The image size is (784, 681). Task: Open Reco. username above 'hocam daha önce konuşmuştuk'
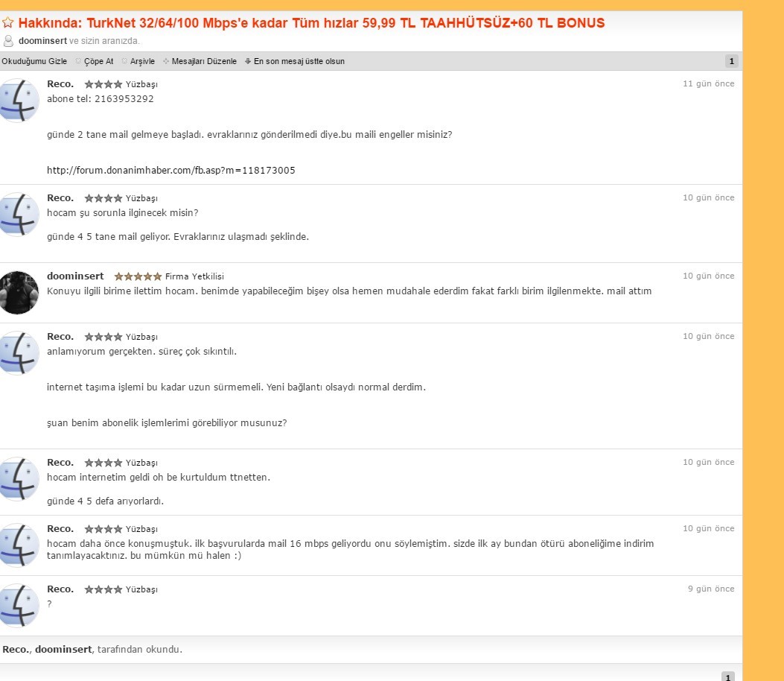click(60, 529)
